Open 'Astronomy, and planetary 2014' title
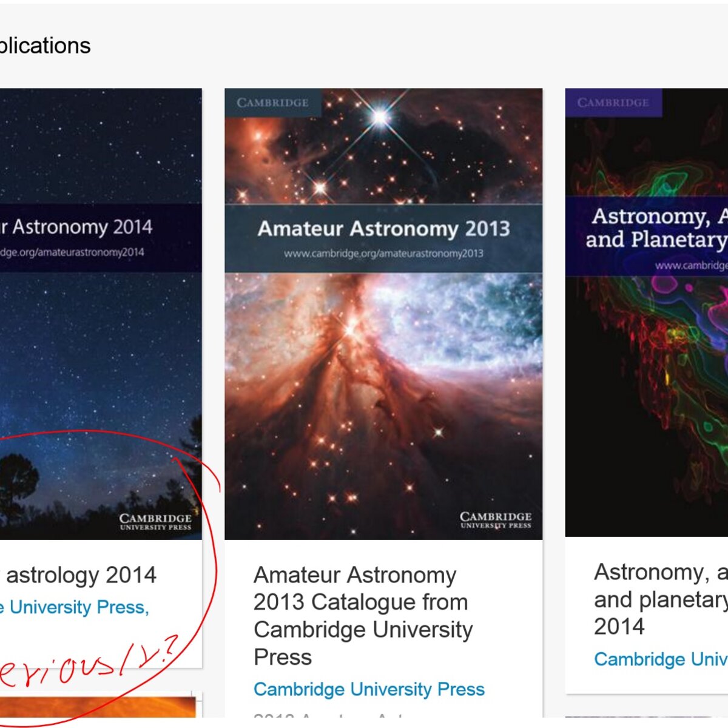Viewport: 728px width, 728px height. click(x=661, y=599)
